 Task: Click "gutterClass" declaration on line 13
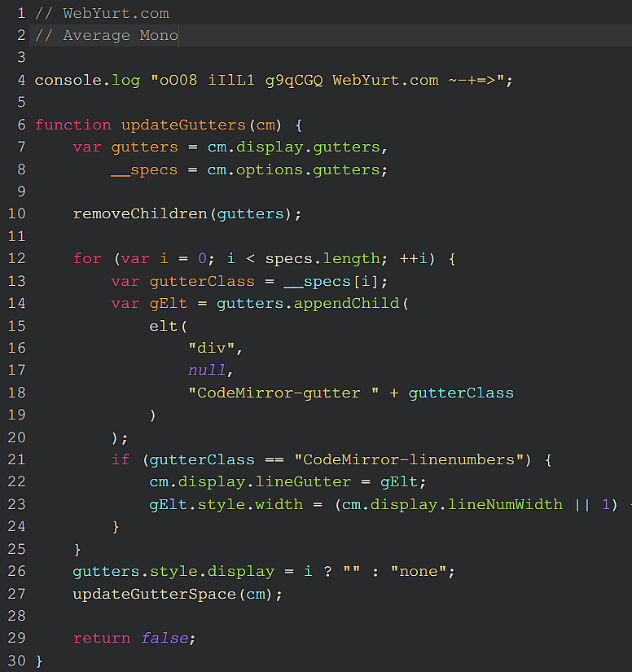202,281
